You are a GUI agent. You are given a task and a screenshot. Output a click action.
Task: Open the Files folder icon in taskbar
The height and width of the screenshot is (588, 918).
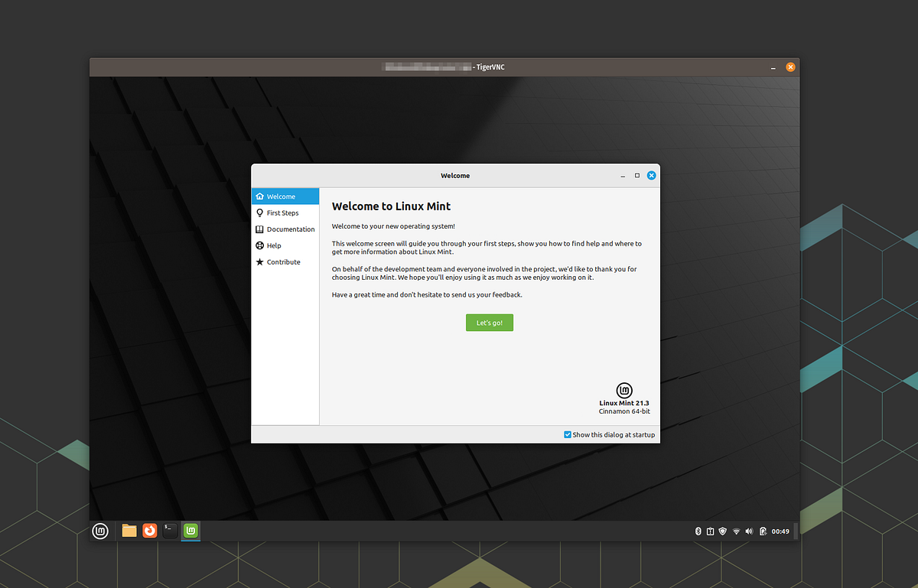(x=129, y=529)
